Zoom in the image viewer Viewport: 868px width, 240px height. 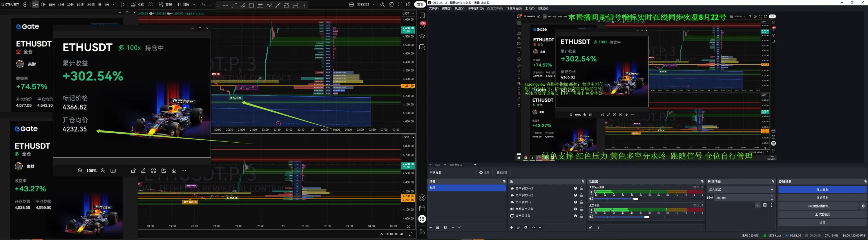103,171
